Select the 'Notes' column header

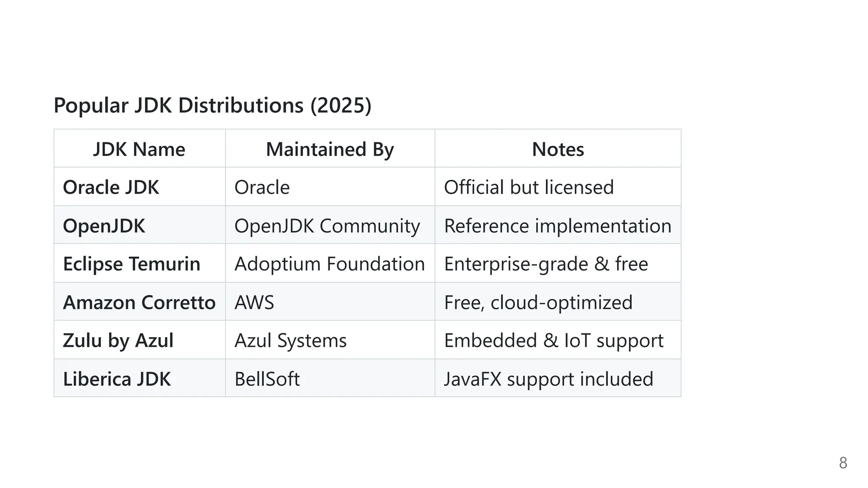558,149
